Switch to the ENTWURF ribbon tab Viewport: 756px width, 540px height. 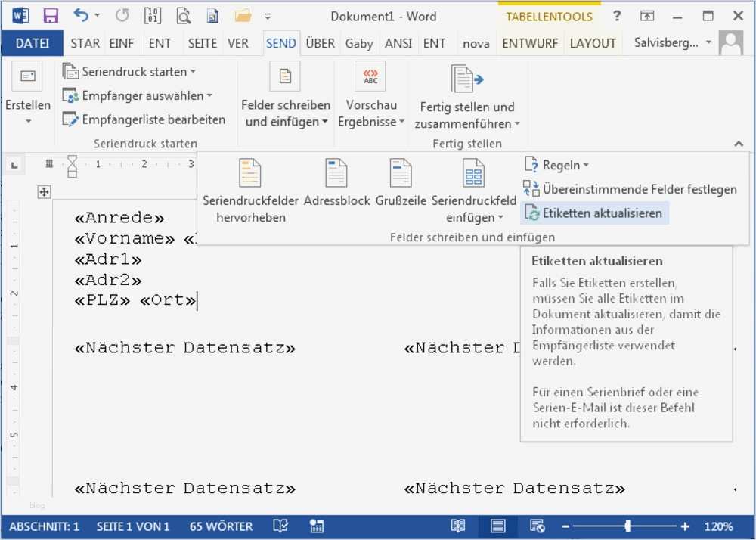pyautogui.click(x=530, y=43)
